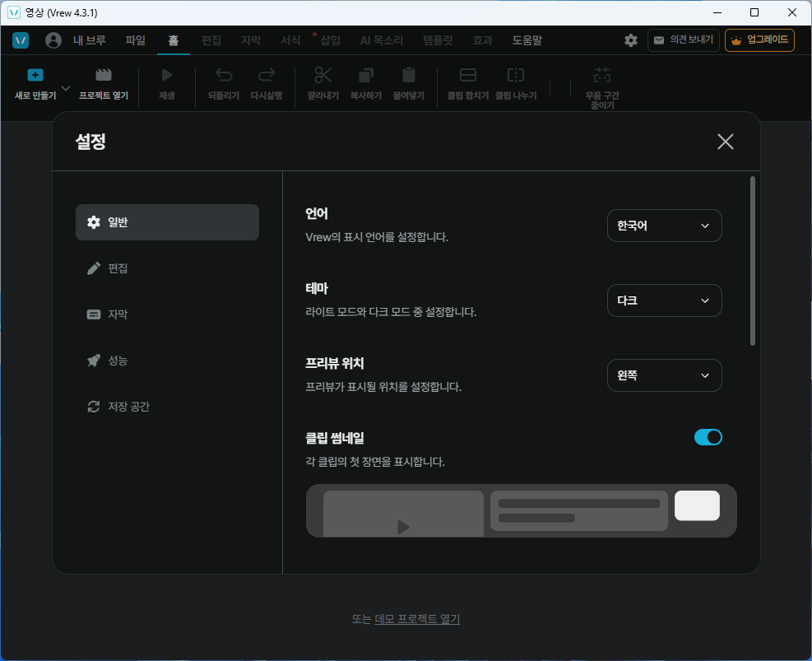Viewport: 812px width, 661px height.
Task: Open the AI 목소리 menu tab
Action: [x=382, y=40]
